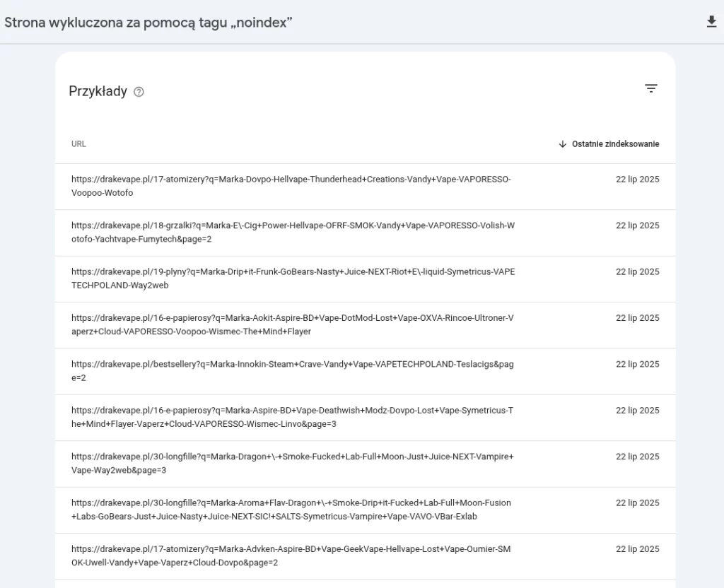Click the download export icon
This screenshot has width=724, height=588.
(711, 22)
